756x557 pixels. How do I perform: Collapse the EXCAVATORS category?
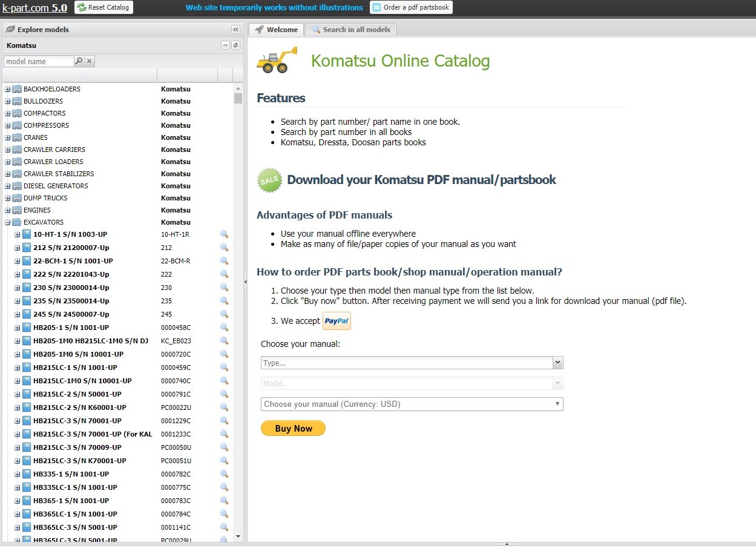coord(8,222)
